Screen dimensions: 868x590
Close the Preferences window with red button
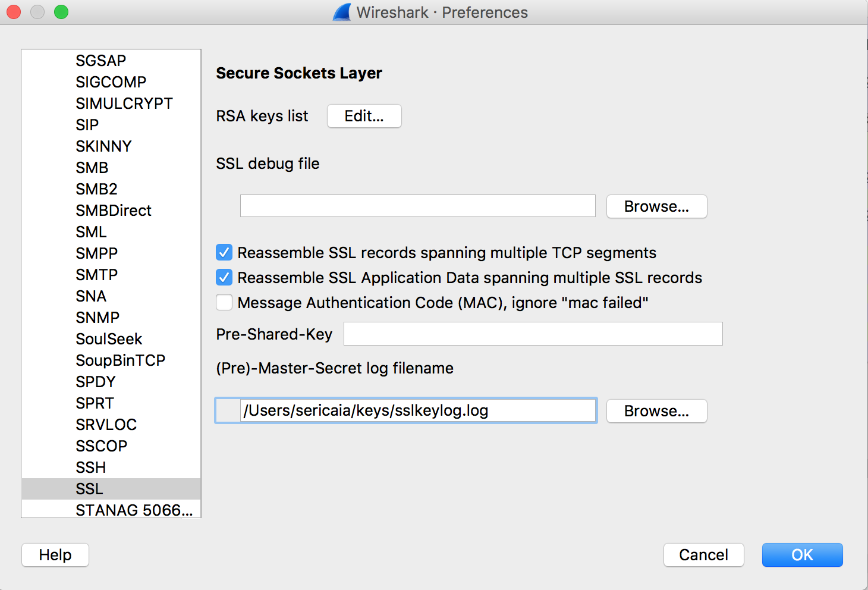click(x=14, y=12)
